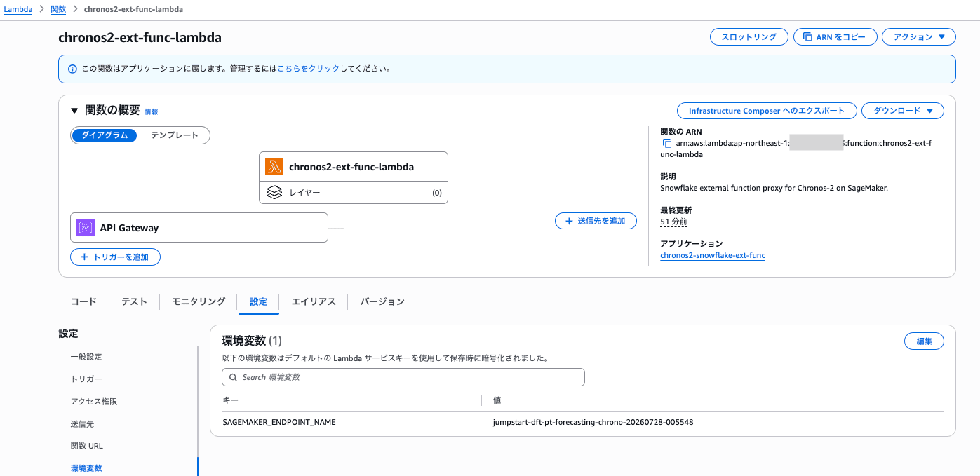Screen dimensions: 980x476
Task: Click the info circle icon in banner
Action: pos(72,69)
